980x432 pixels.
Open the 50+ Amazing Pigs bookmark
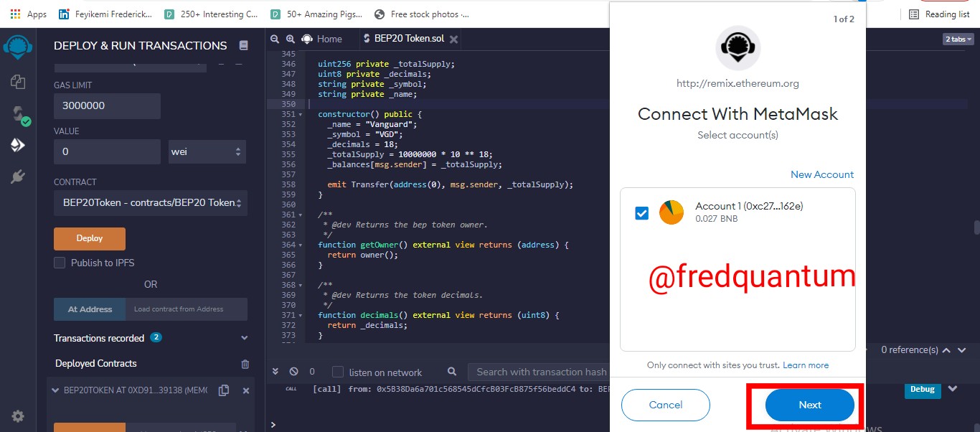click(316, 14)
